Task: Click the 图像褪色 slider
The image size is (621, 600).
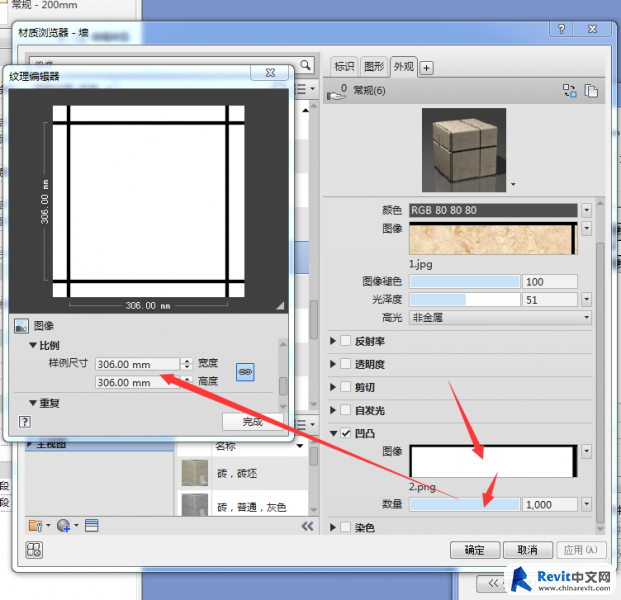Action: click(x=465, y=282)
